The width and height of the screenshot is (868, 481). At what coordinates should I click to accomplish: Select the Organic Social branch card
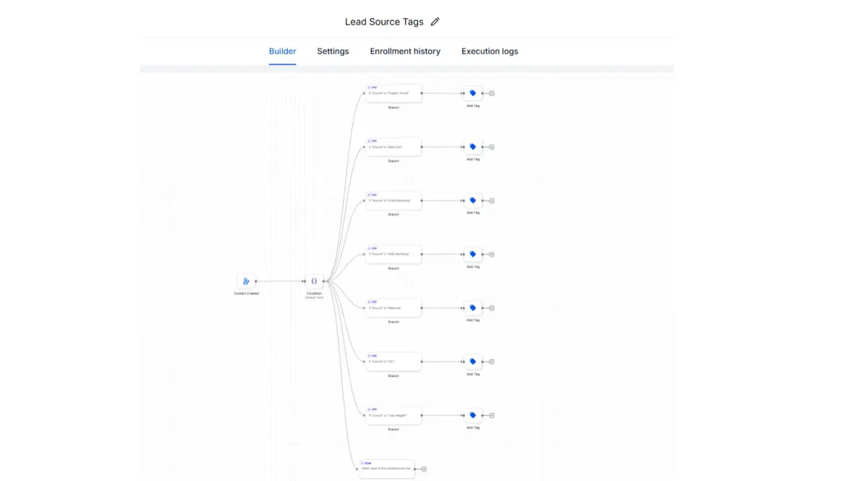pos(393,93)
